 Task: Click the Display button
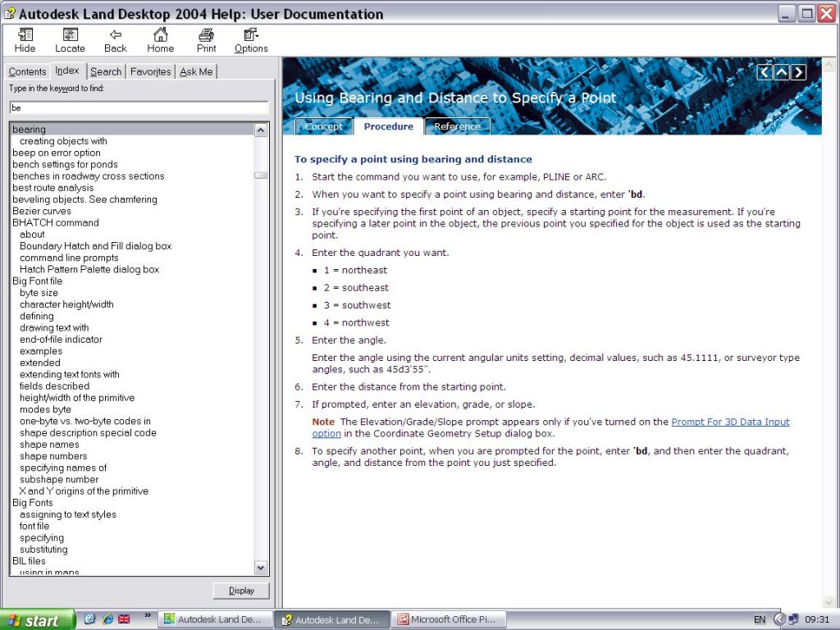click(x=241, y=591)
